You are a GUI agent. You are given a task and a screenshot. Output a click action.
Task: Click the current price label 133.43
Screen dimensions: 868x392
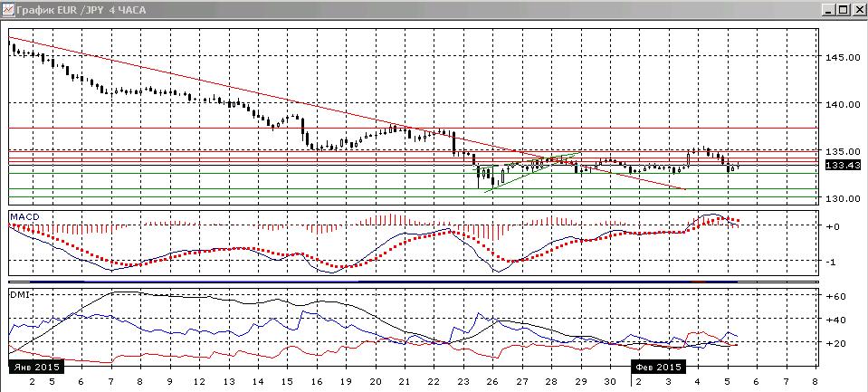click(843, 166)
